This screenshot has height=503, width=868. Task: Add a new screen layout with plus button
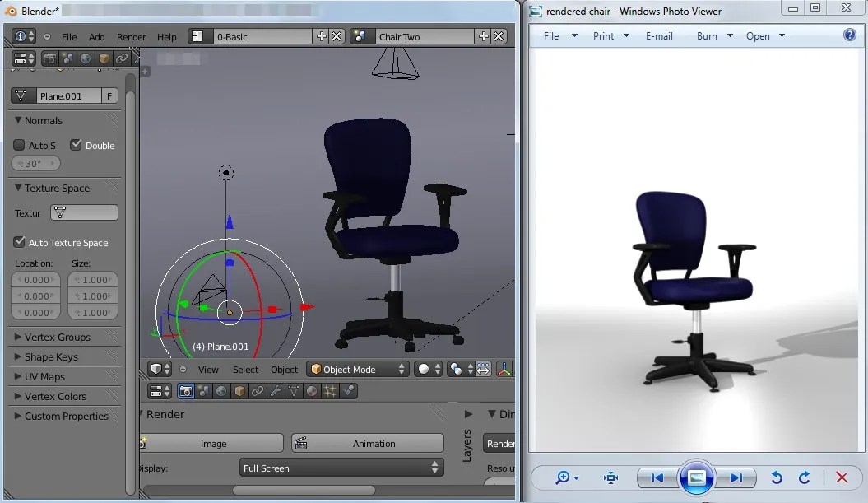pyautogui.click(x=321, y=36)
